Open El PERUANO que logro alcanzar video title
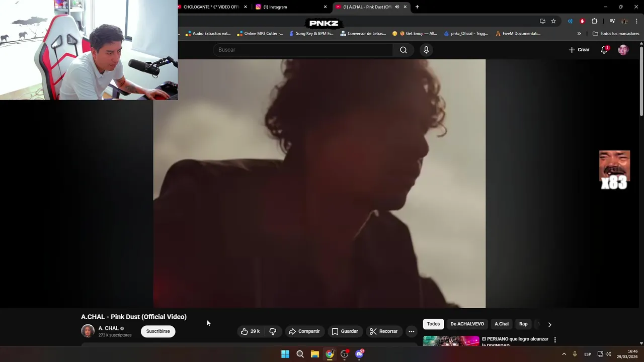This screenshot has height=362, width=644. coord(515,342)
